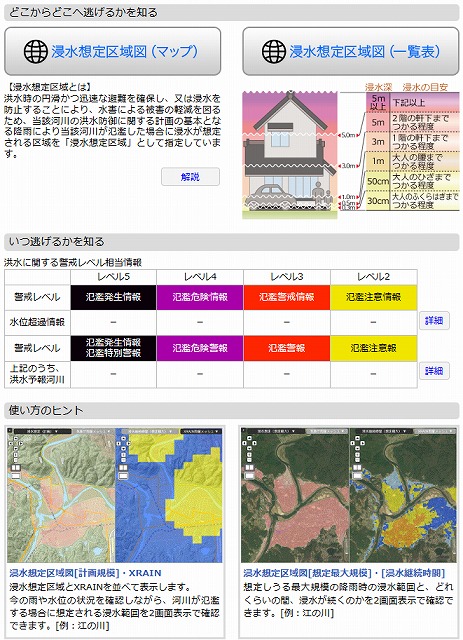463x640 pixels.
Task: Click the purple 氾濫危険警報 cell
Action: click(200, 348)
